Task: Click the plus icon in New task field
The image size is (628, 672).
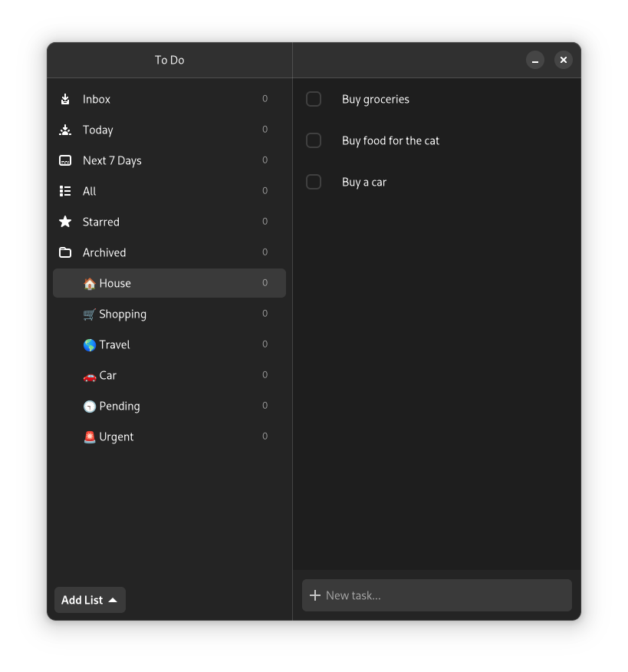Action: point(316,595)
